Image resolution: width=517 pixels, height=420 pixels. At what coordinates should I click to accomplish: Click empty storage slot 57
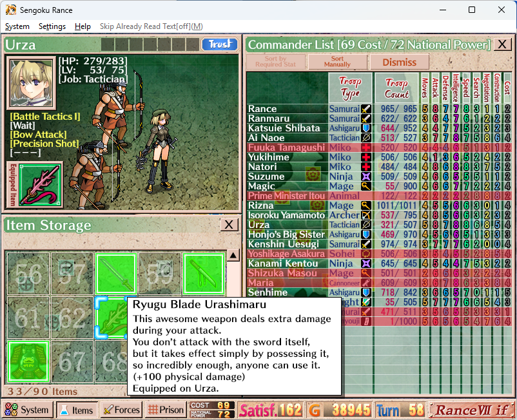point(72,274)
